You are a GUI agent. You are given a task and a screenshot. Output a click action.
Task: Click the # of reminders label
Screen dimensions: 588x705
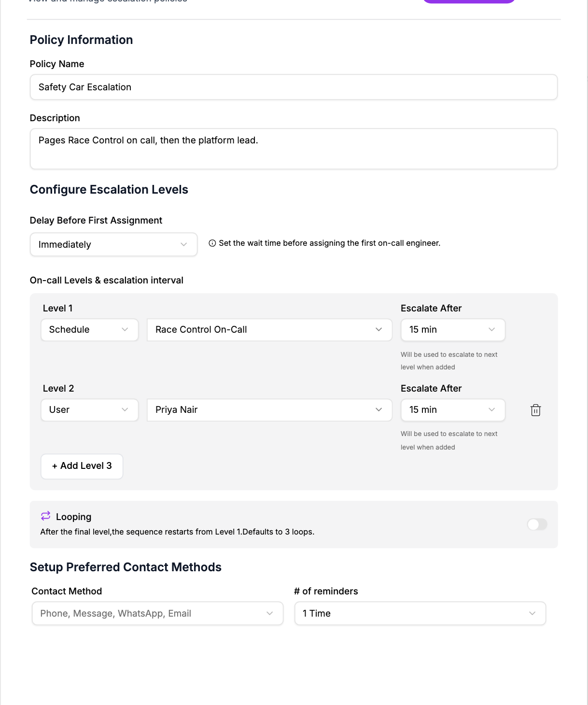click(x=326, y=592)
